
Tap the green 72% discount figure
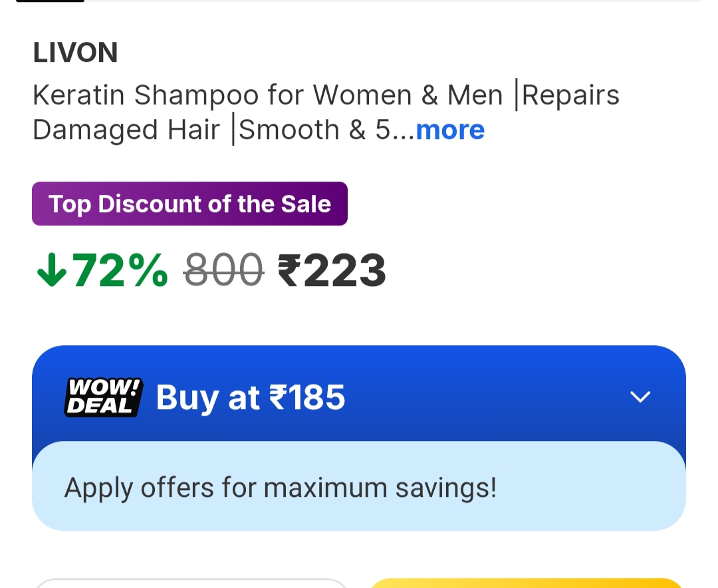click(120, 271)
